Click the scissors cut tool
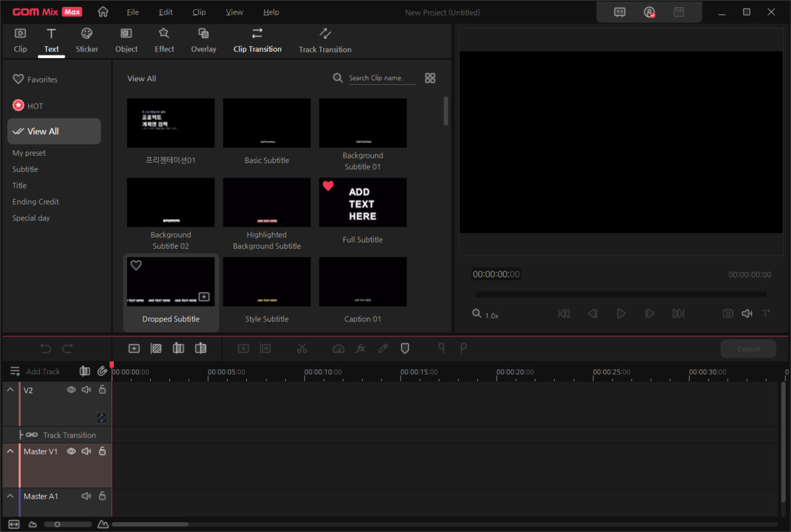The image size is (791, 532). [x=302, y=349]
